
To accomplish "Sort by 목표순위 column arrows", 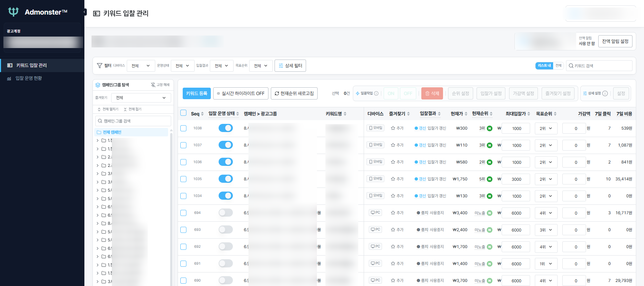I will pos(555,114).
